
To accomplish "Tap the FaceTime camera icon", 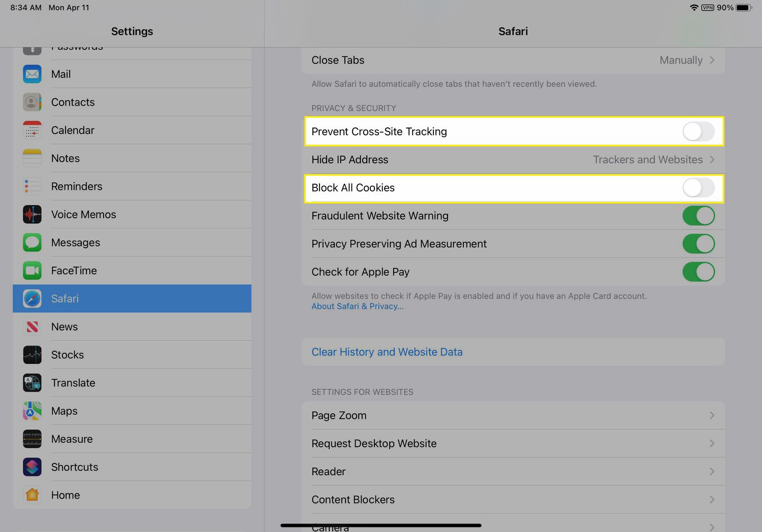I will 32,271.
